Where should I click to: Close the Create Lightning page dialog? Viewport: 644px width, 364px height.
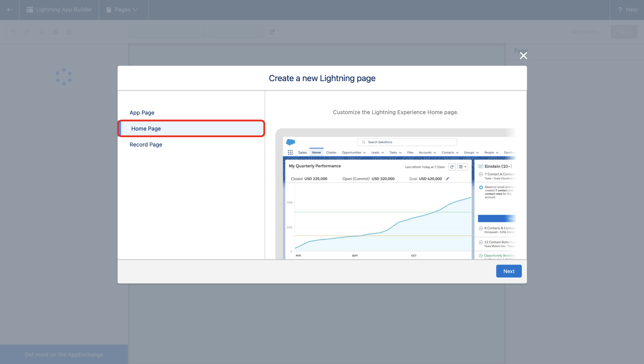tap(523, 56)
